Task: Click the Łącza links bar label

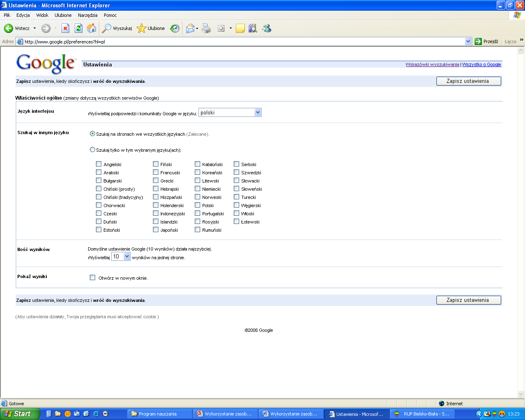Action: coord(510,41)
